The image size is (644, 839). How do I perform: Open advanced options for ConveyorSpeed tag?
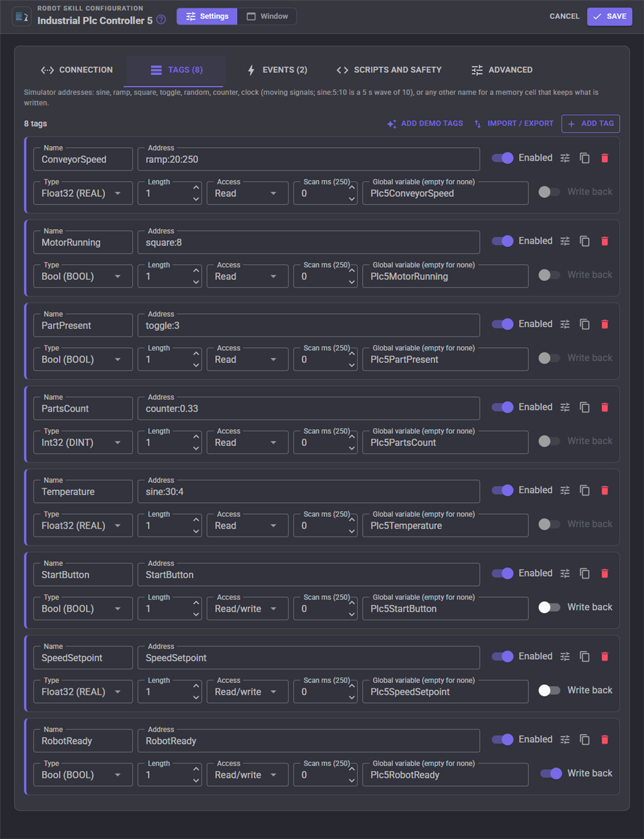tap(565, 158)
